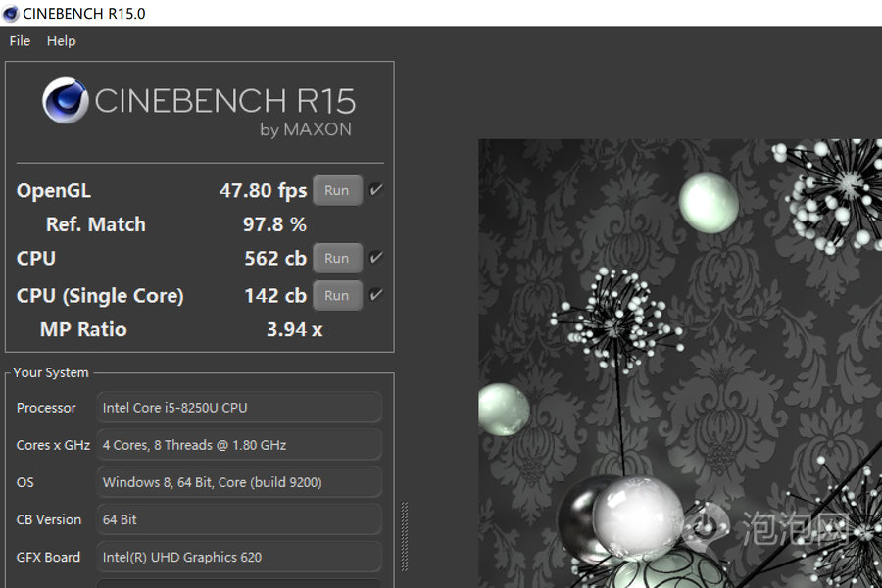This screenshot has width=882, height=588.
Task: Open the Help menu
Action: point(61,41)
